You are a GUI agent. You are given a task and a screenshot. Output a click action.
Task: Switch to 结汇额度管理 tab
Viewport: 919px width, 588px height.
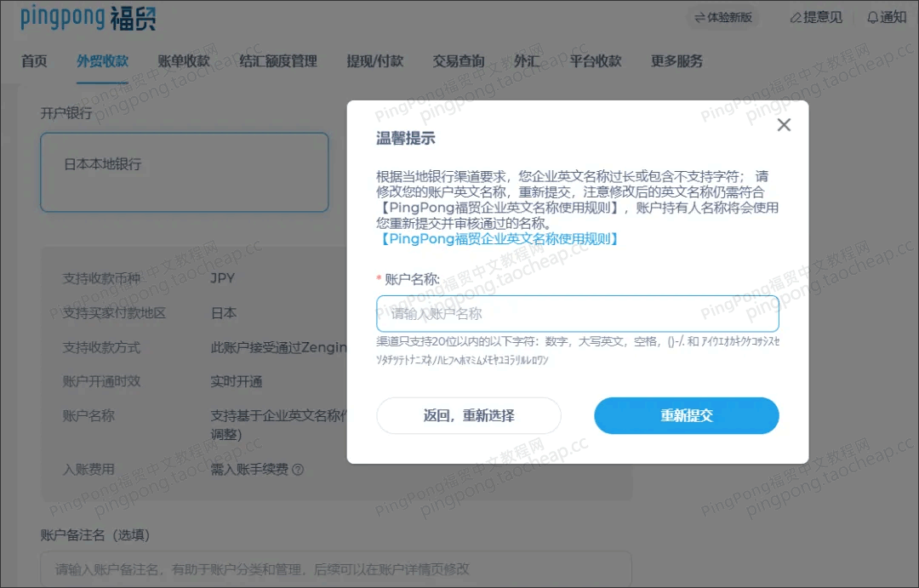(278, 61)
